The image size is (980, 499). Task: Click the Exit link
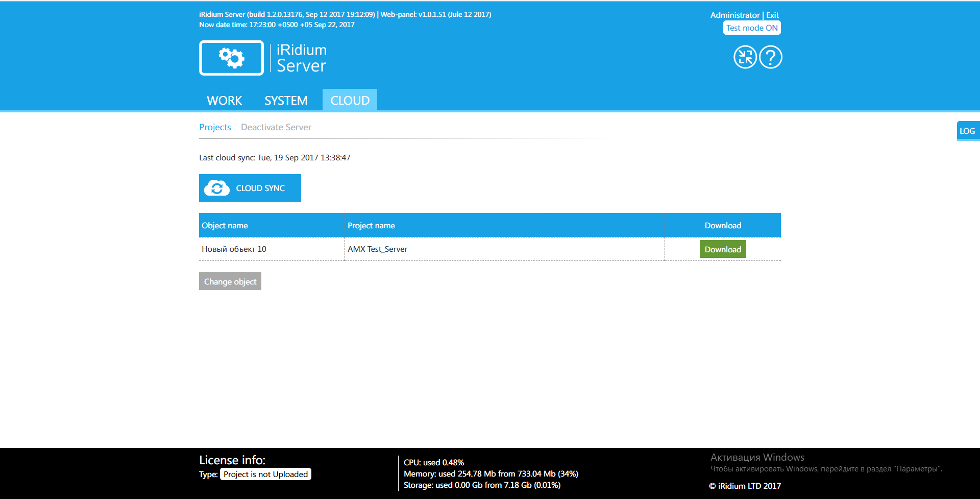coord(772,15)
